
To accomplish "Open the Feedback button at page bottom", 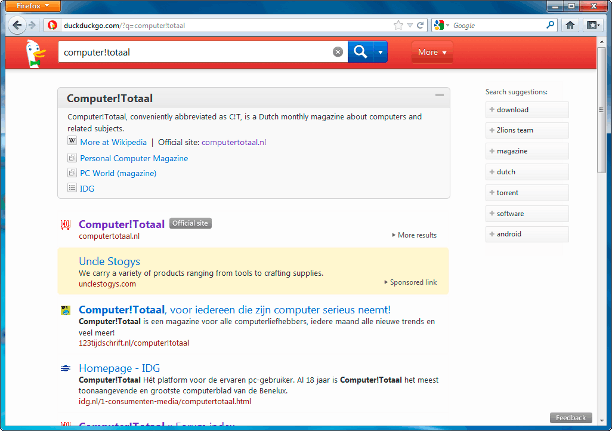I will pos(571,417).
